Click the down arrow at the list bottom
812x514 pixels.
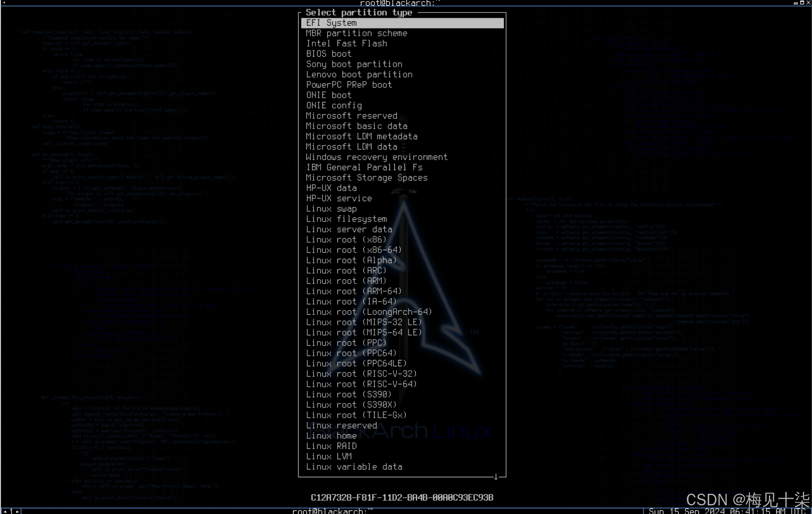tap(496, 477)
